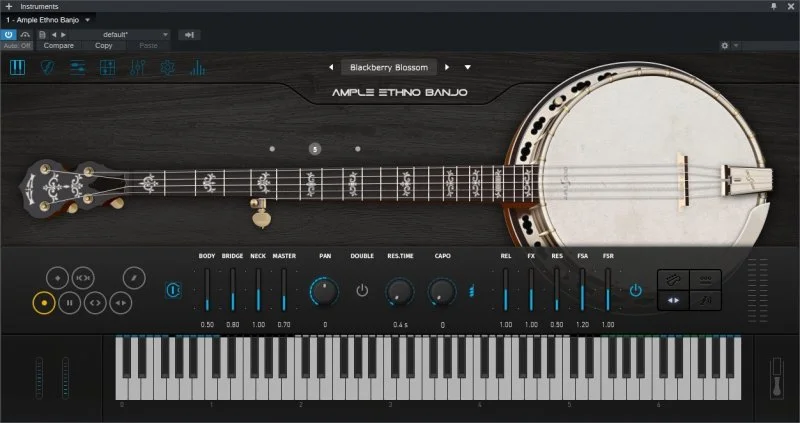Click the pitch bend wheel left of keyboard
This screenshot has height=423, width=800.
pyautogui.click(x=39, y=378)
